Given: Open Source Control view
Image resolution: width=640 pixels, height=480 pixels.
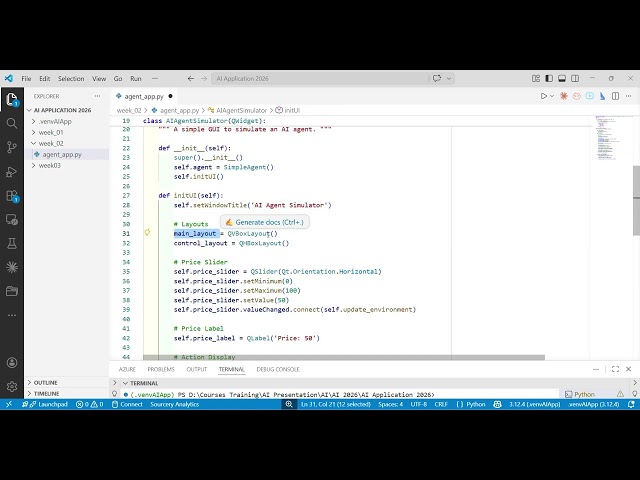Looking at the screenshot, I should [x=12, y=147].
